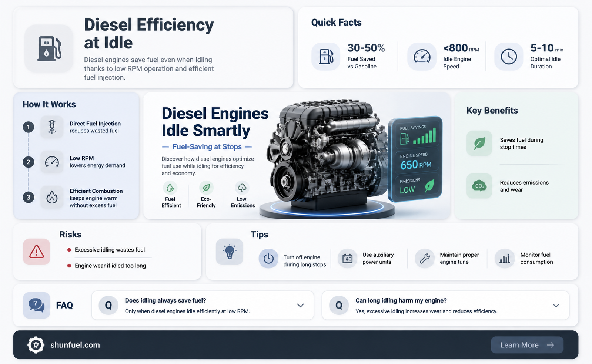592x364 pixels.
Task: Click the cloud icon above Low Emissions
Action: pos(242,188)
